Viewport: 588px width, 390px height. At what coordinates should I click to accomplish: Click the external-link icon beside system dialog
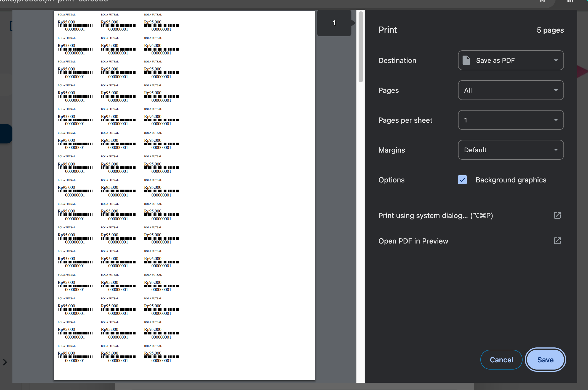(557, 215)
